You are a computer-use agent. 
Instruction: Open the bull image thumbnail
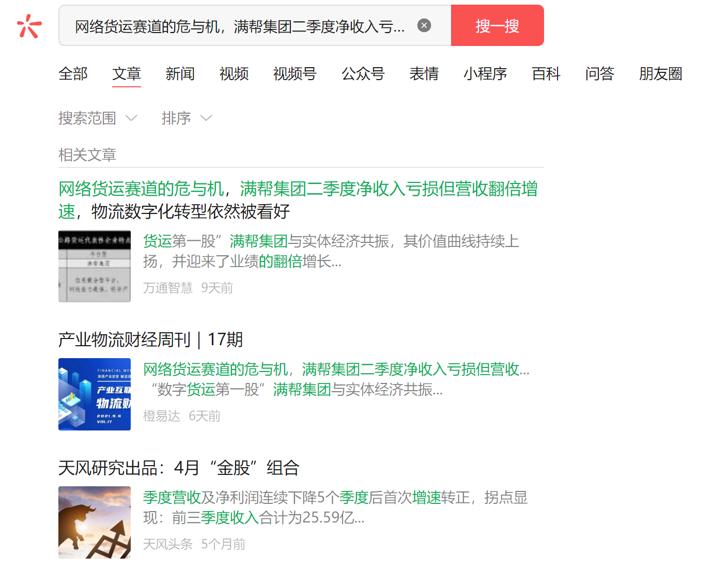(95, 522)
